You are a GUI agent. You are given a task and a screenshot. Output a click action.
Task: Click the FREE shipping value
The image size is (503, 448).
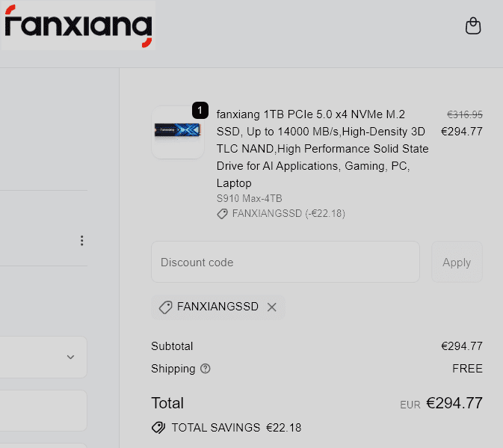(467, 369)
